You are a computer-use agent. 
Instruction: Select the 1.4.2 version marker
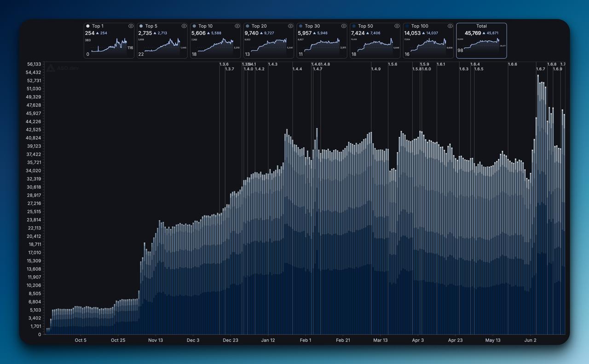[x=260, y=69]
